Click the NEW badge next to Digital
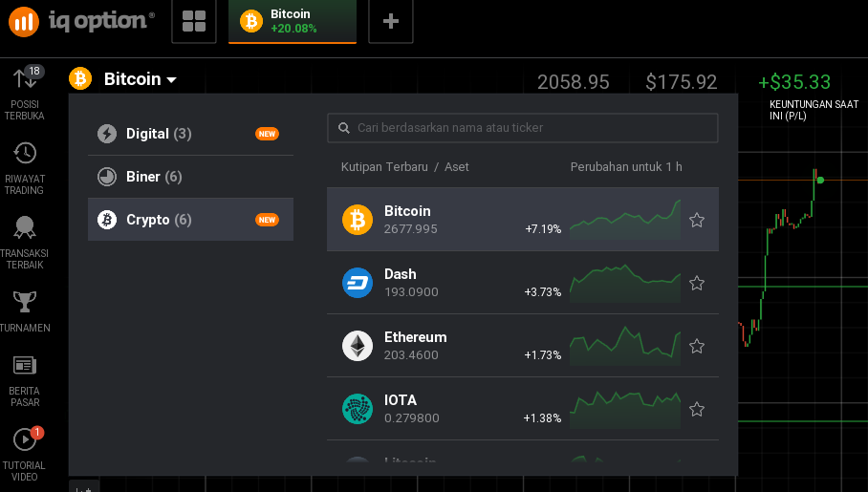 point(267,134)
